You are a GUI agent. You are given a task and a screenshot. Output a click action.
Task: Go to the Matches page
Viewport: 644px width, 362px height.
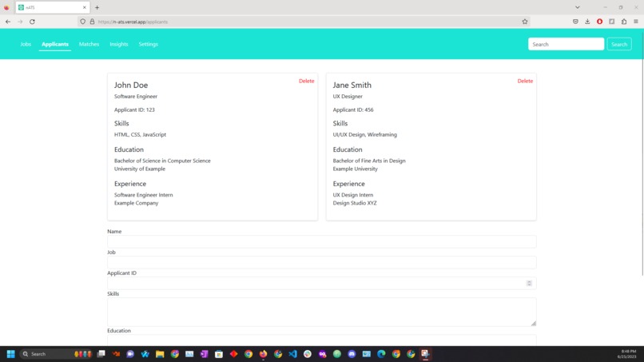tap(89, 44)
